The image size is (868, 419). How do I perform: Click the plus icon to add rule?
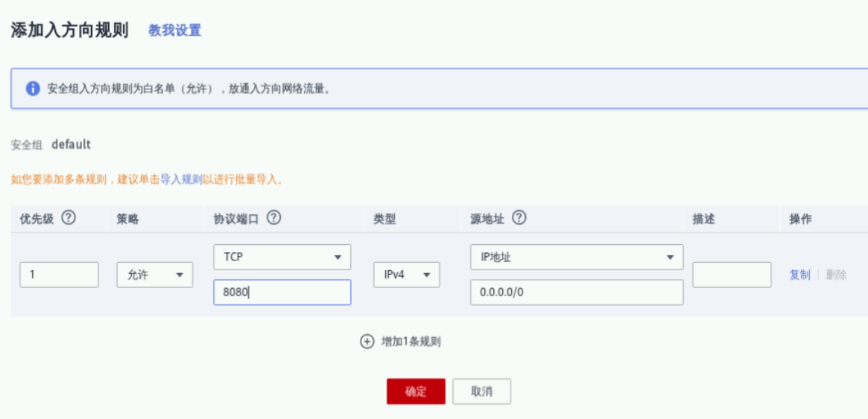367,342
